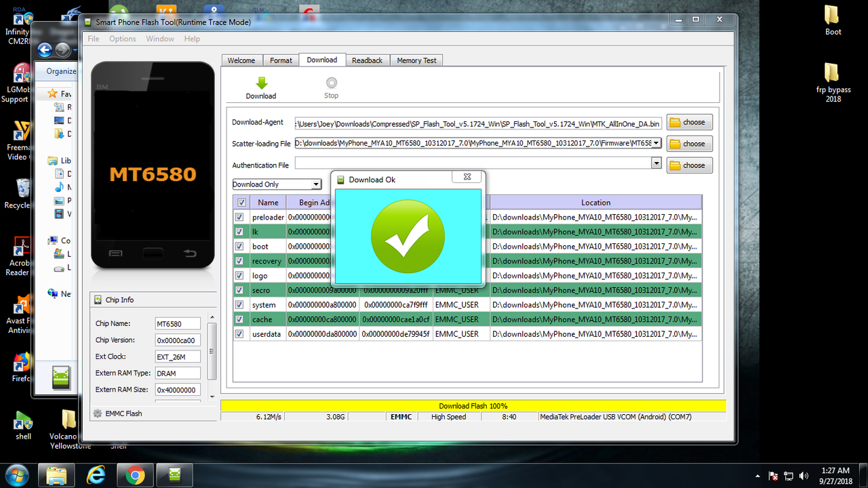The width and height of the screenshot is (868, 488).
Task: Click the Name column header
Action: coord(268,202)
